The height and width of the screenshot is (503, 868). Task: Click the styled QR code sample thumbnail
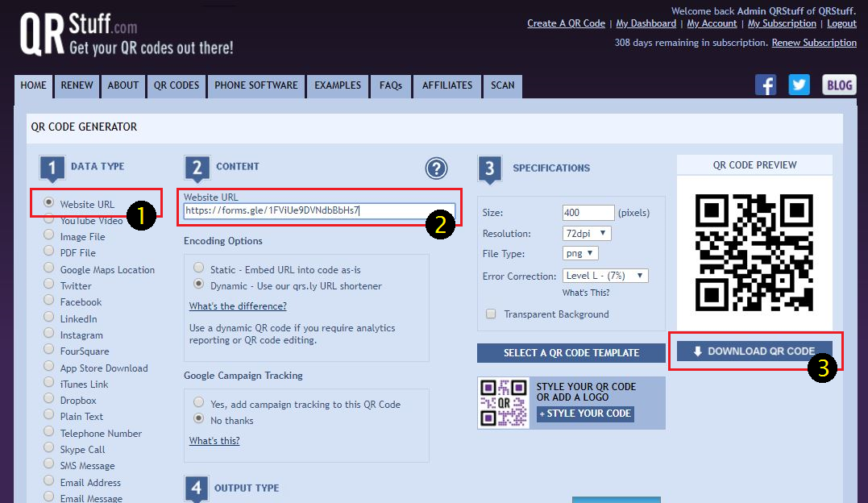tap(503, 403)
